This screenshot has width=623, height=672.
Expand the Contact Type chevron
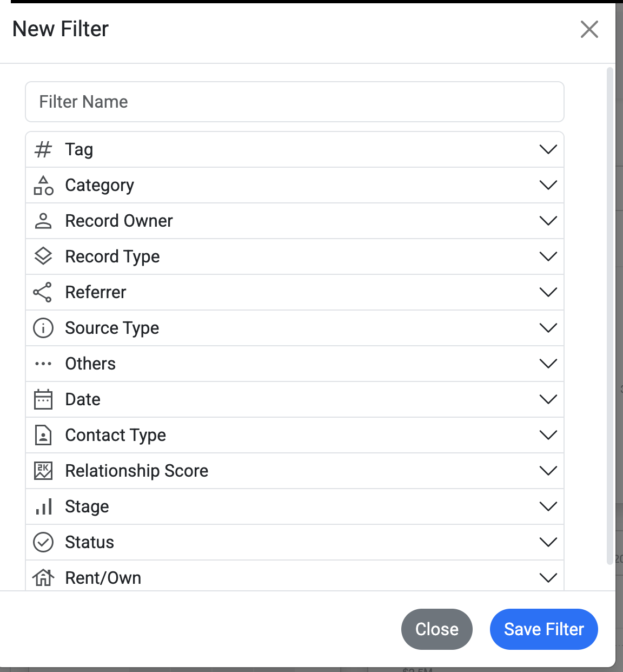click(x=548, y=435)
